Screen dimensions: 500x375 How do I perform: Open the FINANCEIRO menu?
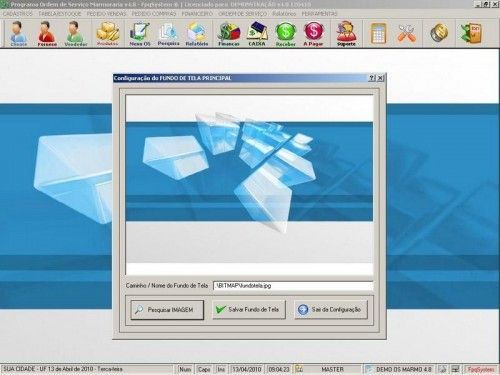[197, 14]
